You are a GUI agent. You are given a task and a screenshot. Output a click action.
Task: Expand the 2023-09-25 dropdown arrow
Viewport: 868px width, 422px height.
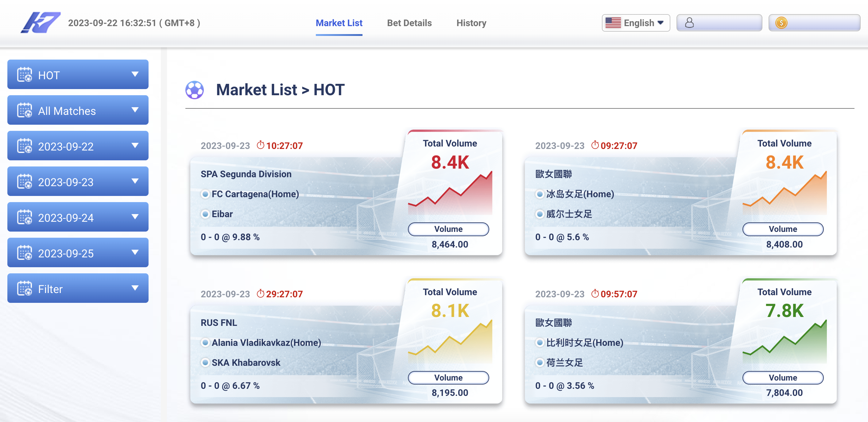pos(135,252)
